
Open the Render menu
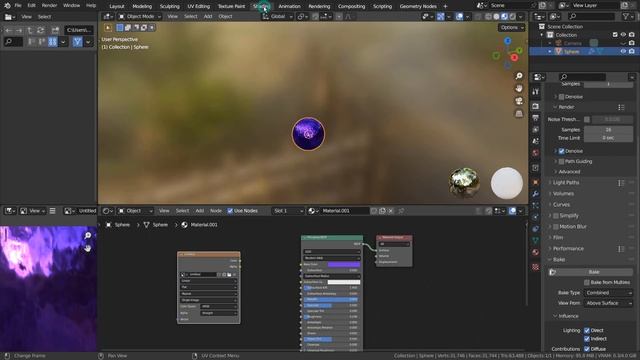click(49, 6)
